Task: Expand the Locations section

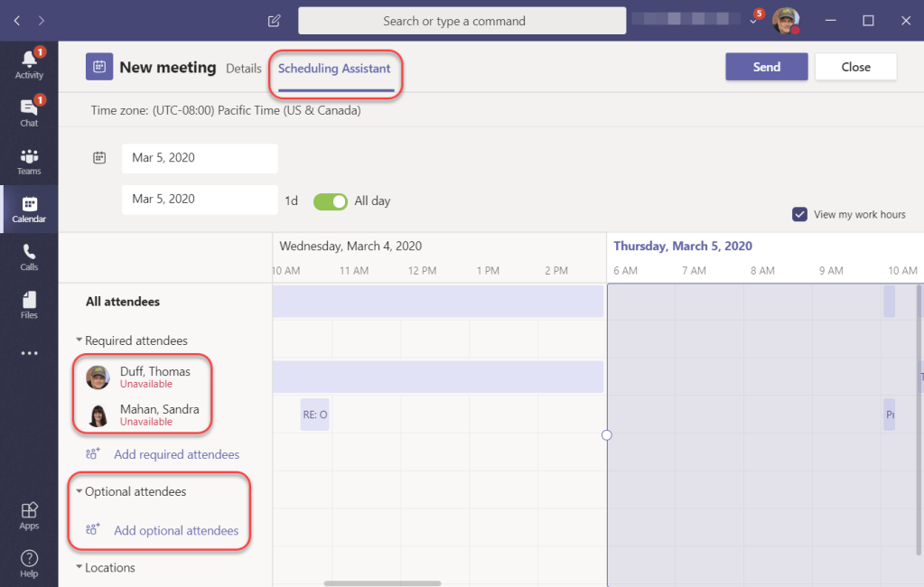Action: (79, 567)
